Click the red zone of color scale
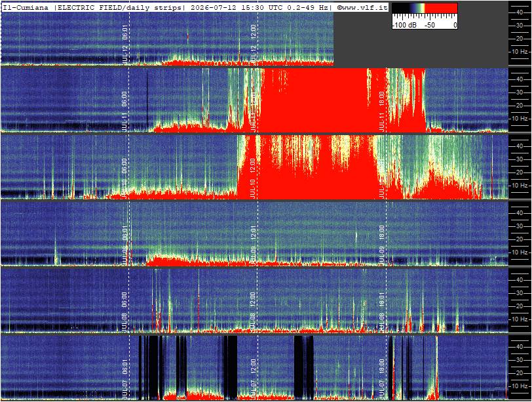This screenshot has width=532, height=402. tap(441, 9)
